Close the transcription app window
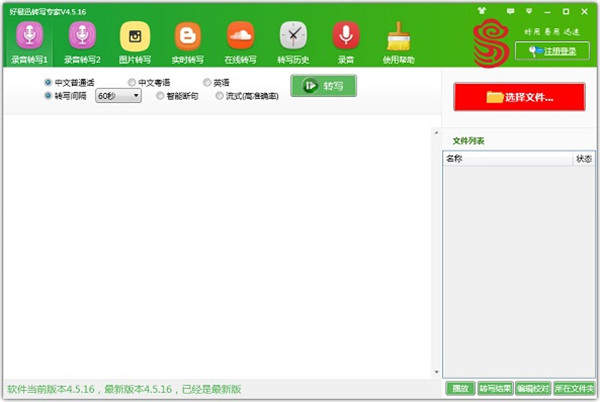 click(x=584, y=12)
